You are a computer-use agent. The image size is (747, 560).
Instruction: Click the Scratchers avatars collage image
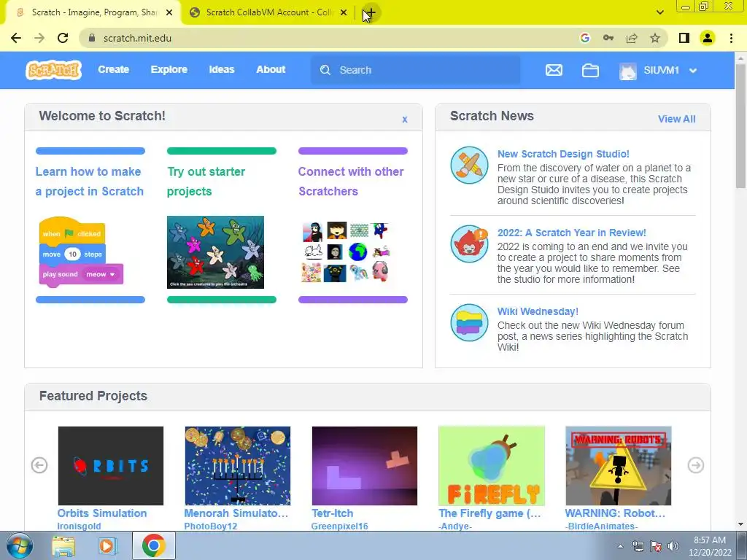click(347, 252)
